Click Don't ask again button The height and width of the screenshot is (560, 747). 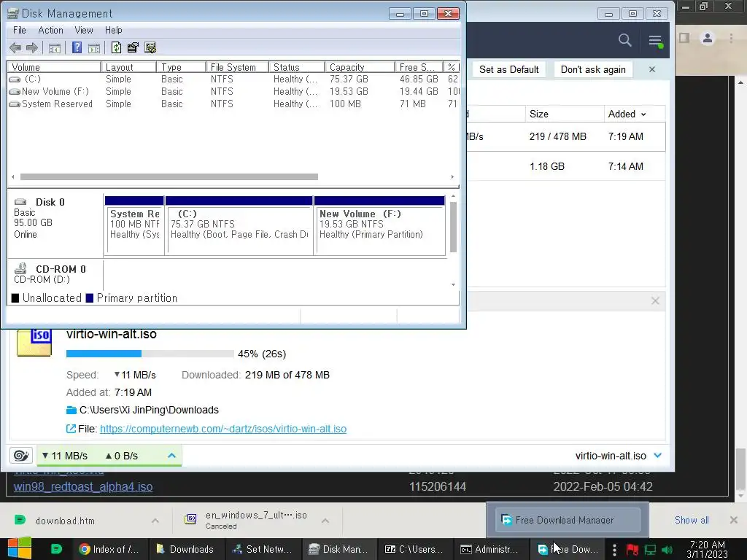(593, 69)
